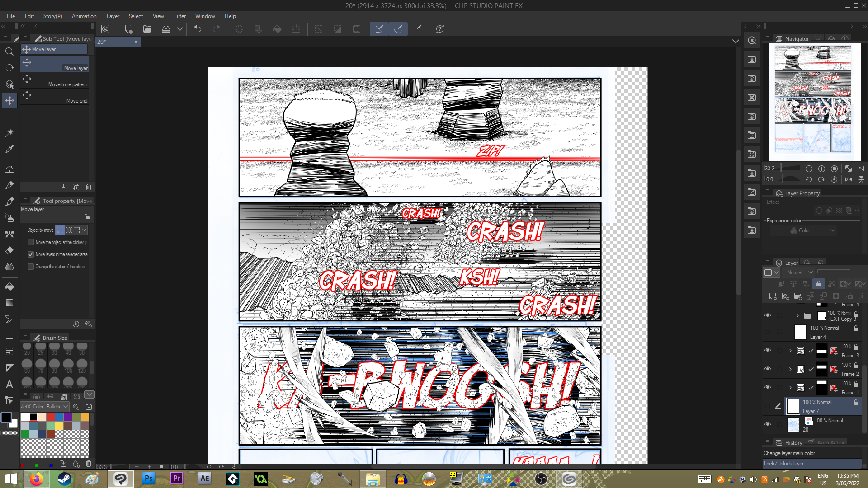Select the Airbrush tool
This screenshot has width=868, height=488.
pos(9,218)
